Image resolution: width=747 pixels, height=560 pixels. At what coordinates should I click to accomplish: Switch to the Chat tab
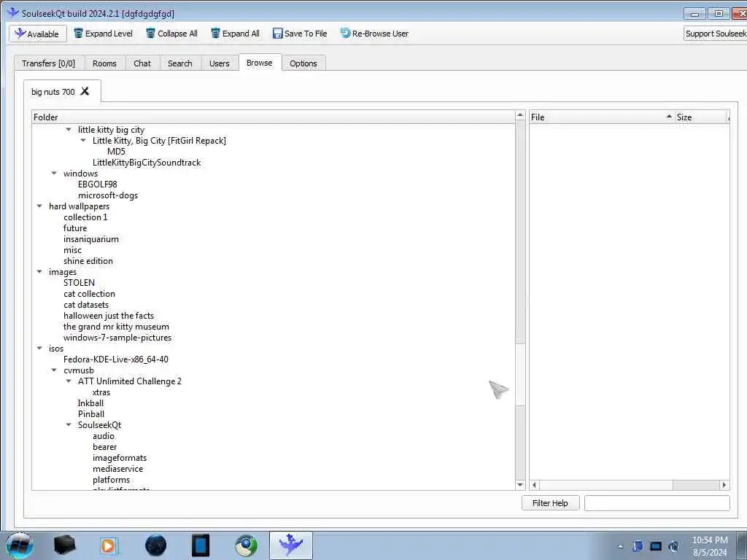[142, 63]
